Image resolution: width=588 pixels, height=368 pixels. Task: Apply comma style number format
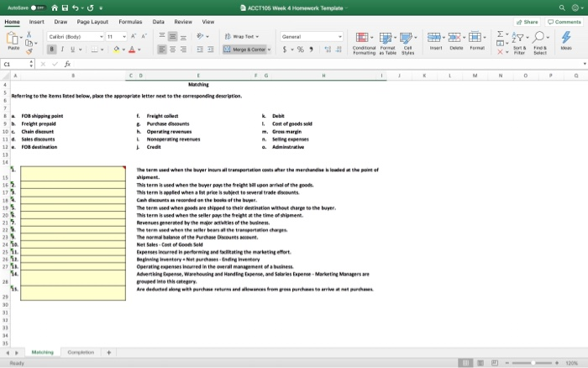312,49
